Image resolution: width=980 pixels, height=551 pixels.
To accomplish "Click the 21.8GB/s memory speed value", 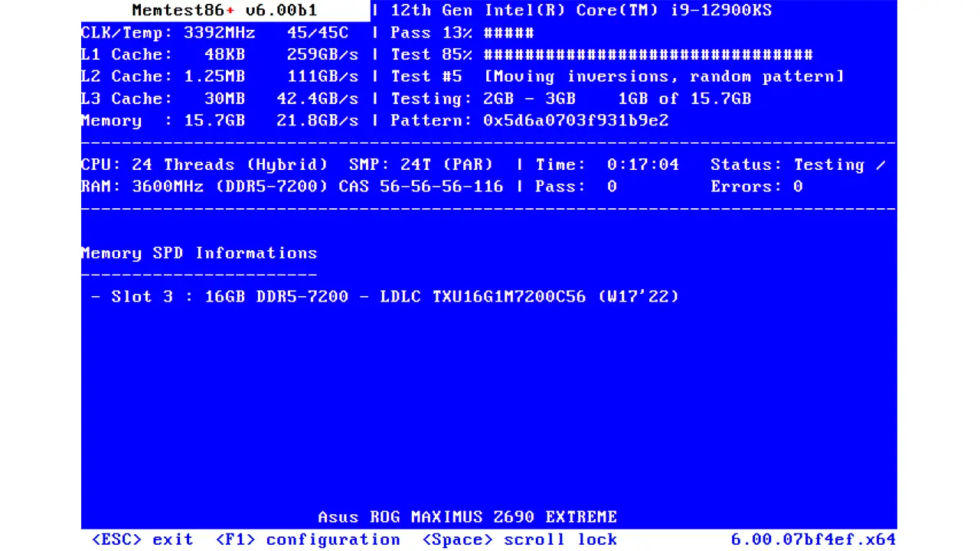I will pyautogui.click(x=318, y=121).
